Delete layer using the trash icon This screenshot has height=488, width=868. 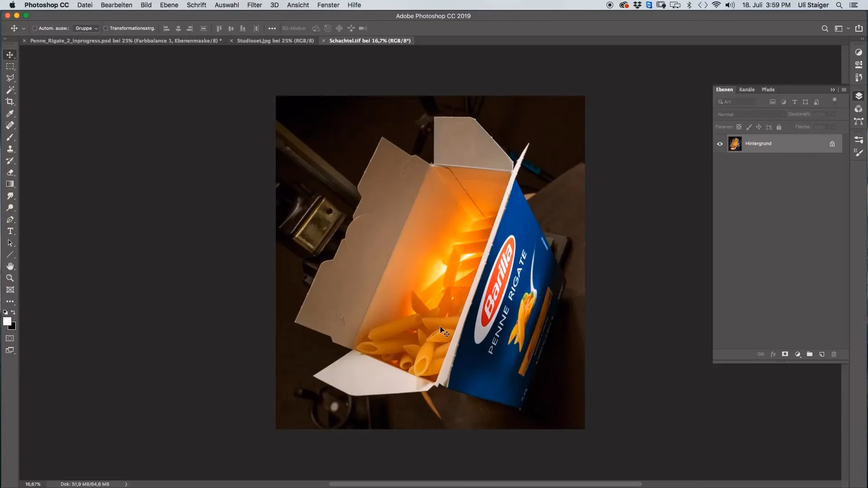click(x=834, y=354)
